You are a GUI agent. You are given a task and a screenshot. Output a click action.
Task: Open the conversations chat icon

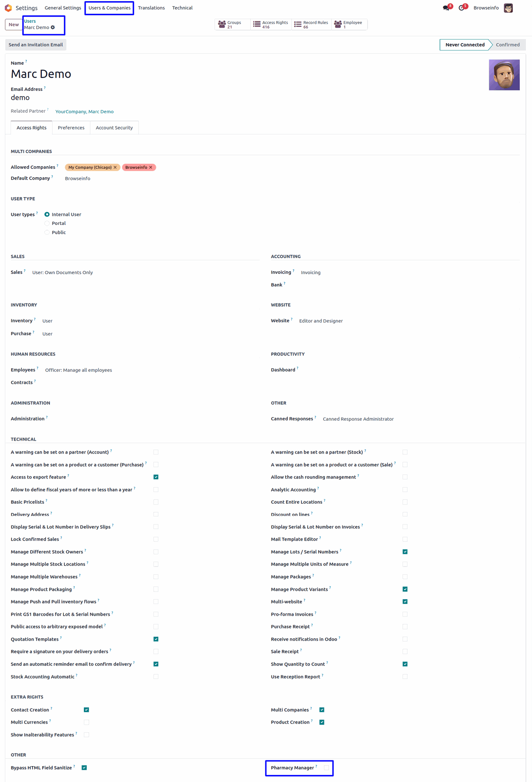click(x=447, y=8)
